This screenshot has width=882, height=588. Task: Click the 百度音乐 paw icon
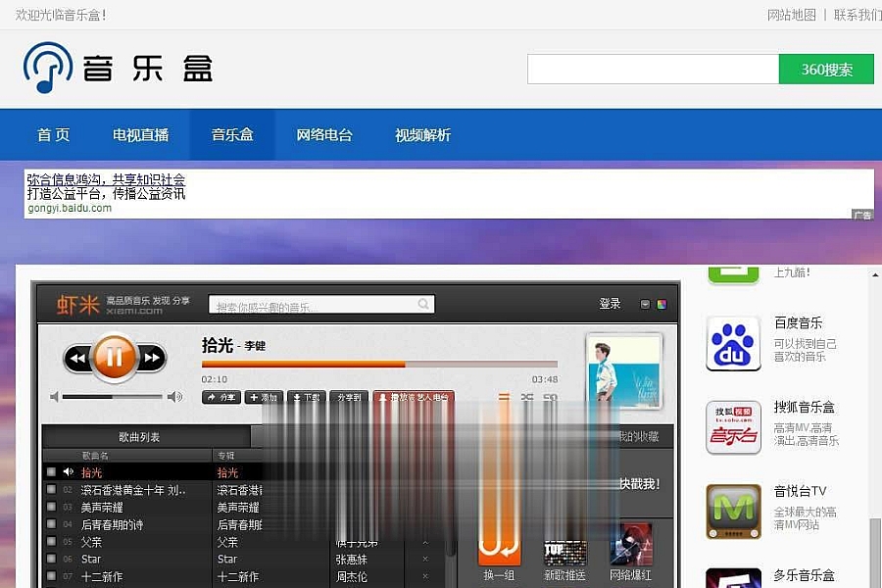coord(733,344)
